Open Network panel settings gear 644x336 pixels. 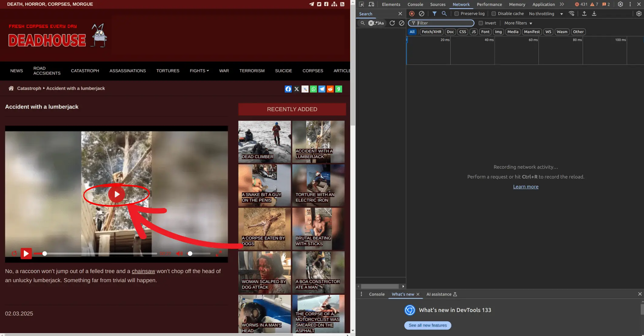click(x=639, y=14)
